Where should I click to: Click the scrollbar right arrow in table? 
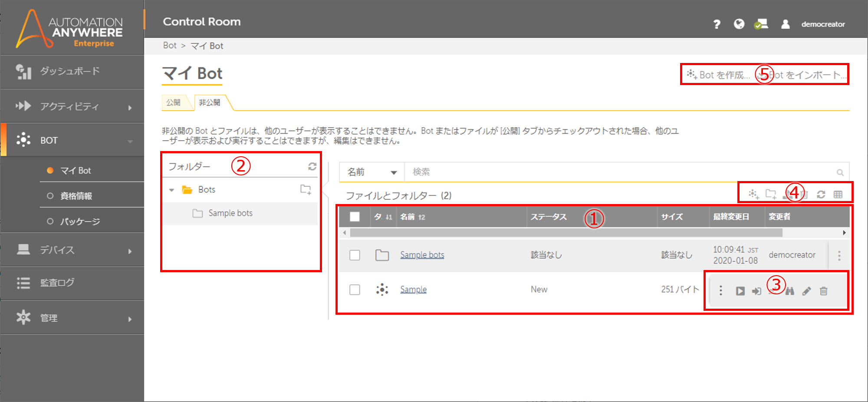point(844,233)
